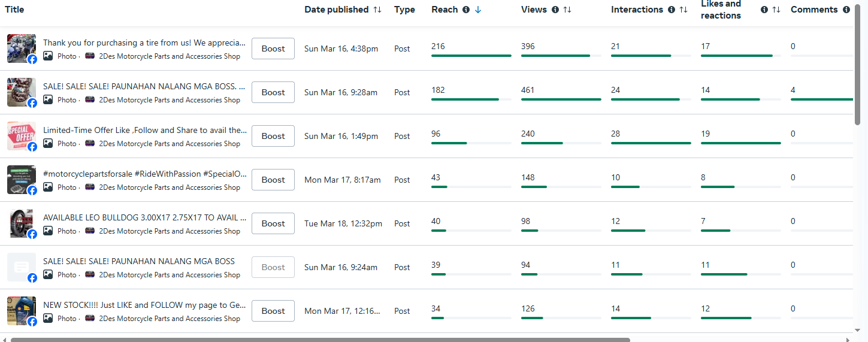Boost the tire purchase thank-you post

[273, 49]
